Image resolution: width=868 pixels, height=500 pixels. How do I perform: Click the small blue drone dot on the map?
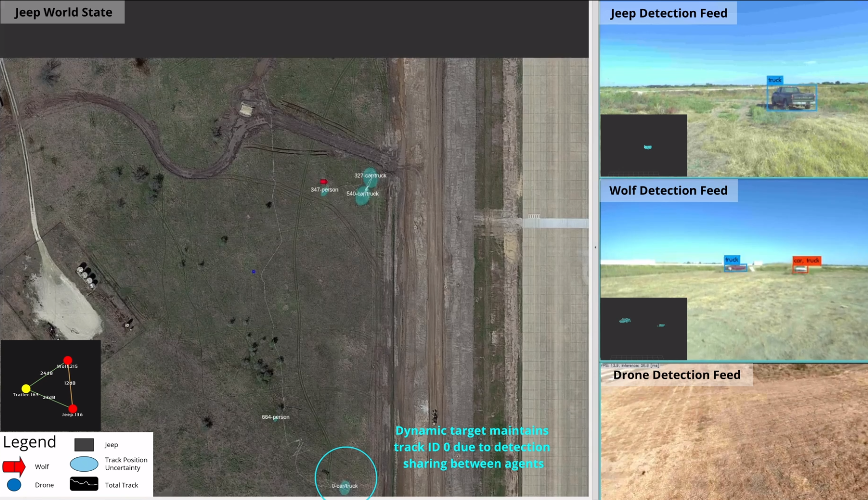click(253, 271)
